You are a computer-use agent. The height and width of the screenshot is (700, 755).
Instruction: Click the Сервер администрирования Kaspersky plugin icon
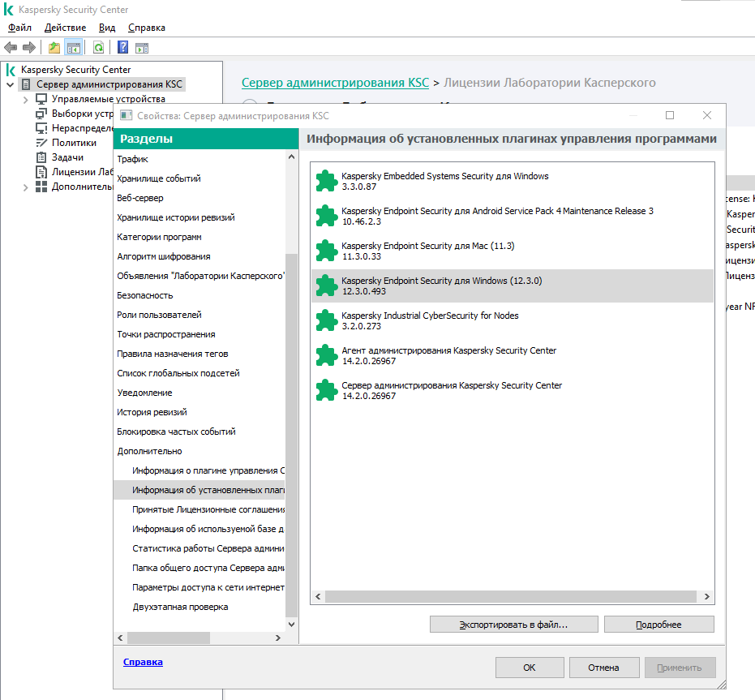pos(327,391)
